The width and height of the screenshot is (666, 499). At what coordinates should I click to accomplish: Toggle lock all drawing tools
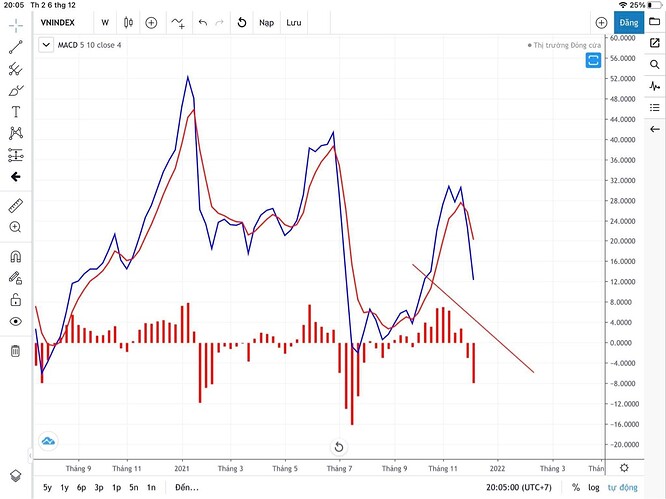click(16, 300)
